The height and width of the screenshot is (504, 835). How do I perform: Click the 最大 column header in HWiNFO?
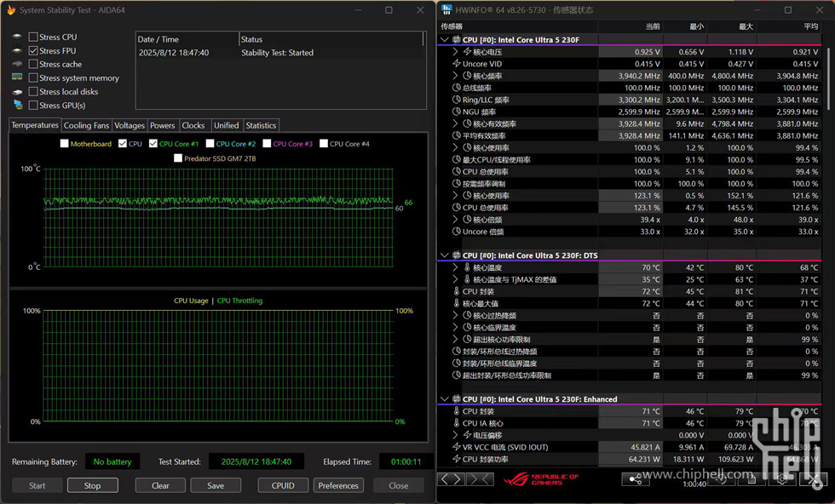pos(746,26)
